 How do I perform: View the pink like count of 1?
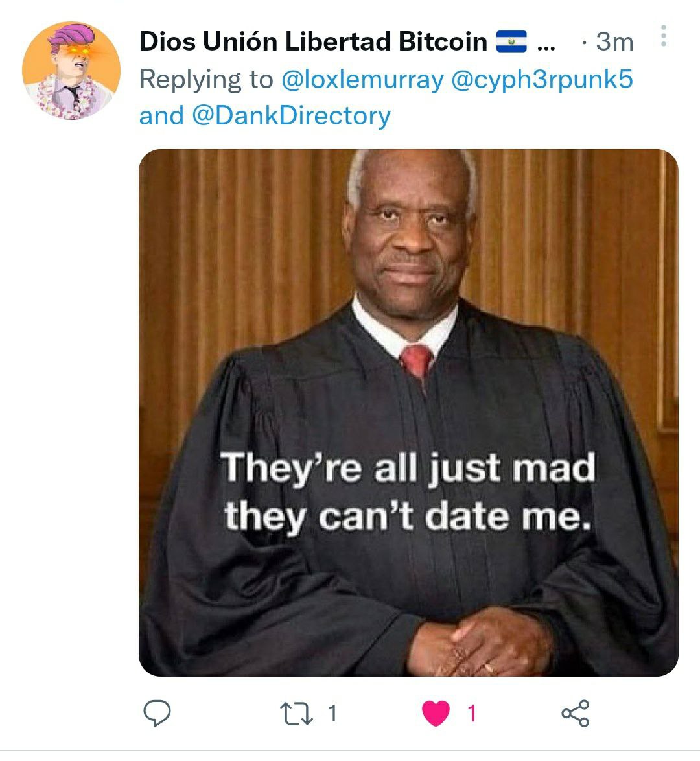tap(472, 714)
